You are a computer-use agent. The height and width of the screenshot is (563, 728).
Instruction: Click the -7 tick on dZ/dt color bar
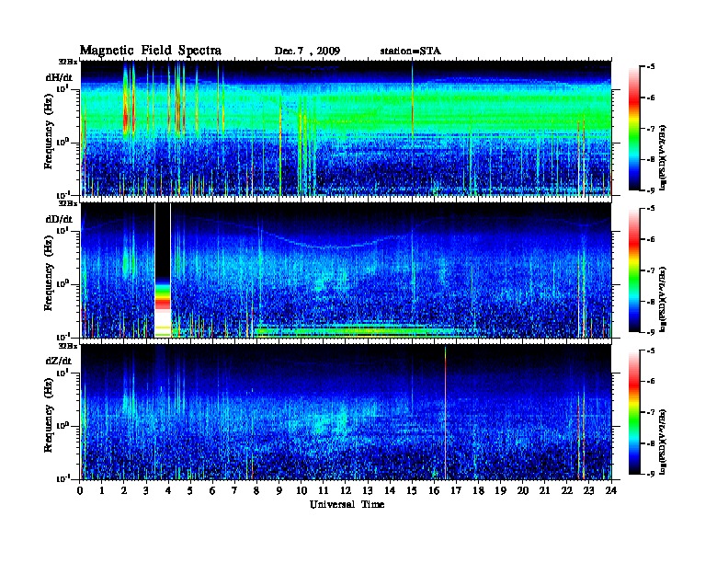tap(651, 412)
